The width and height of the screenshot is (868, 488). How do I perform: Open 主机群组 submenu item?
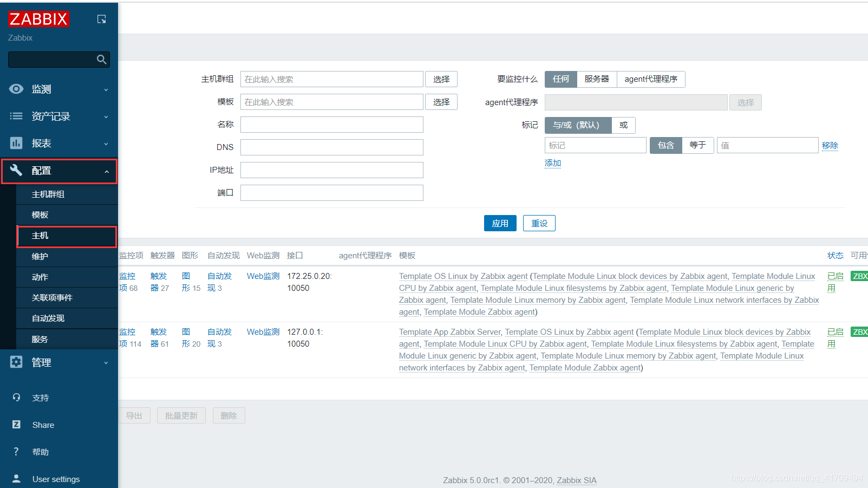coord(67,194)
